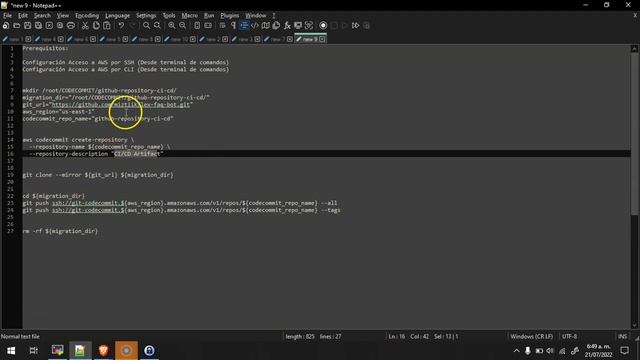640x360 pixels.
Task: Click the vertical scrollbar of the editor
Action: [x=634, y=186]
